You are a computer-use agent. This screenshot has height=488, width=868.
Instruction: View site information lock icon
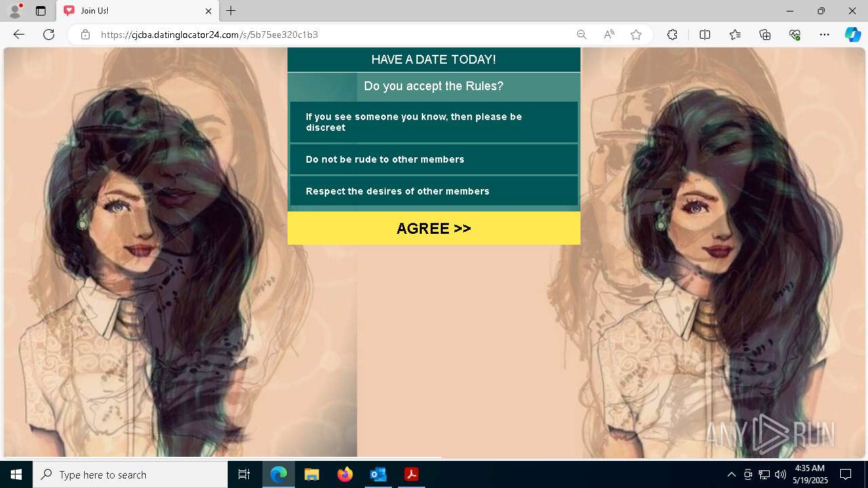85,35
